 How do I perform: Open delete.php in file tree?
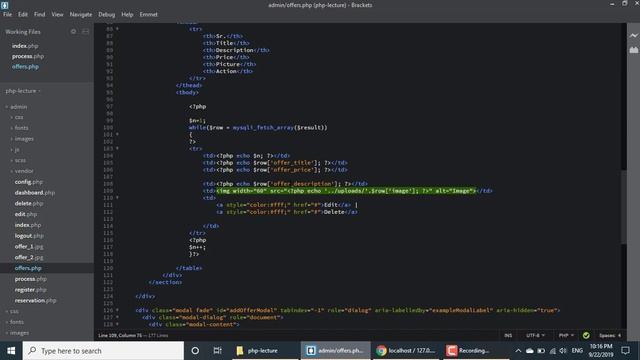[29, 203]
